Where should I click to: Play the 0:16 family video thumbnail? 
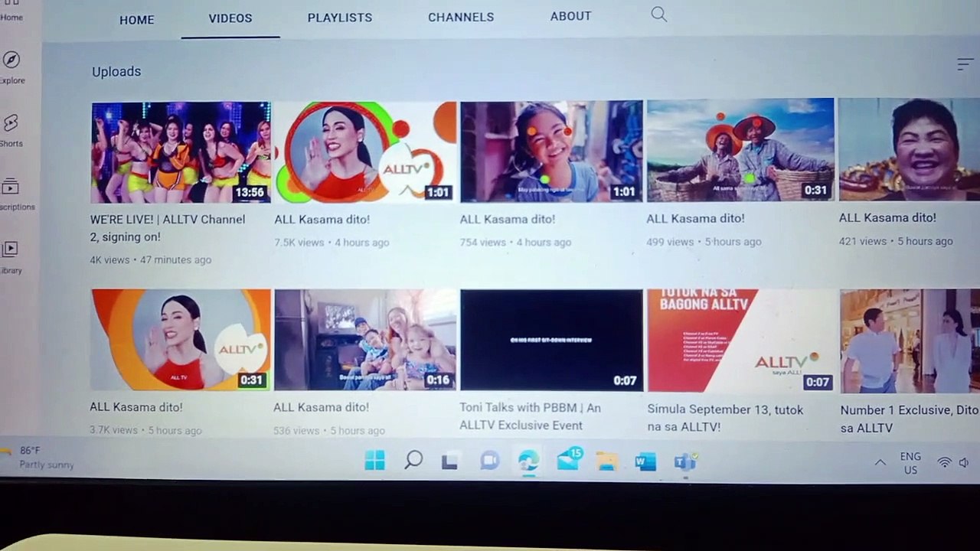[x=365, y=340]
